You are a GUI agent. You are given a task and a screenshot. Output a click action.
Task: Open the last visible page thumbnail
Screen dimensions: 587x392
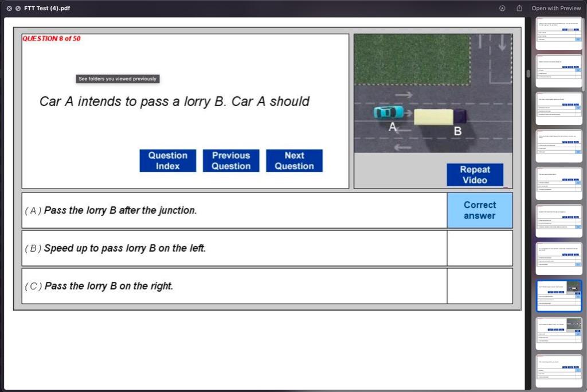pos(559,371)
